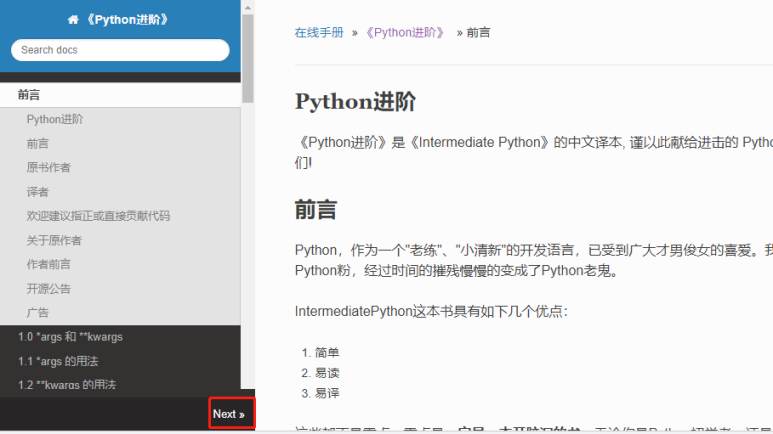Go to 译者 in the sidebar
Screen dimensions: 773x434
(x=37, y=192)
